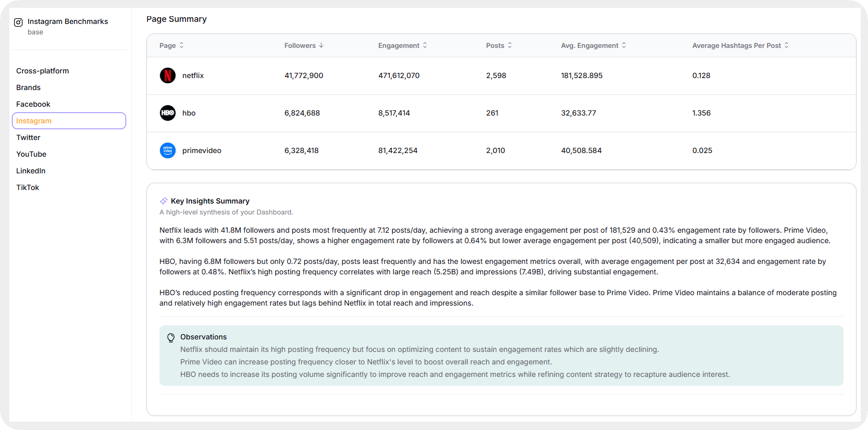Switch to Twitter benchmarks

(69, 137)
